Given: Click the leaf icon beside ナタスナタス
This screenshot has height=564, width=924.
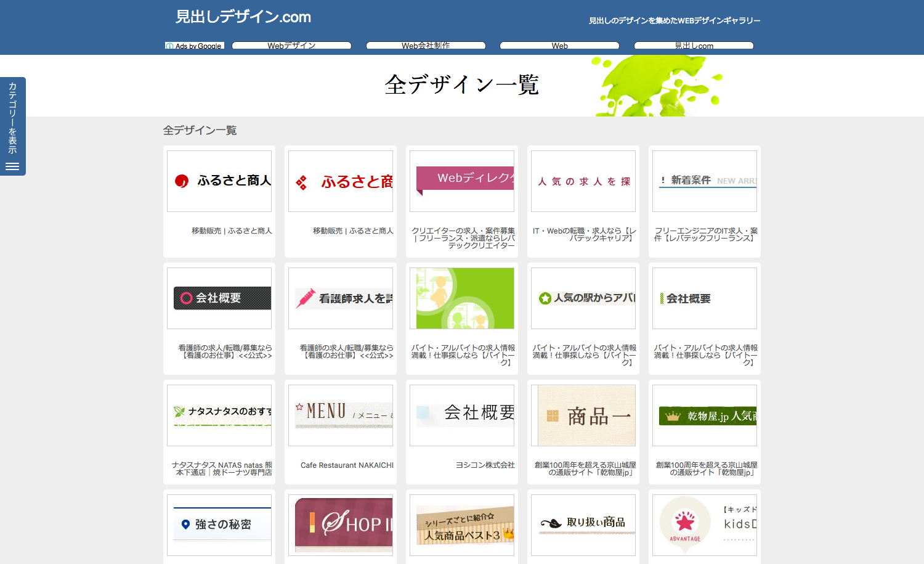Looking at the screenshot, I should click(x=179, y=411).
